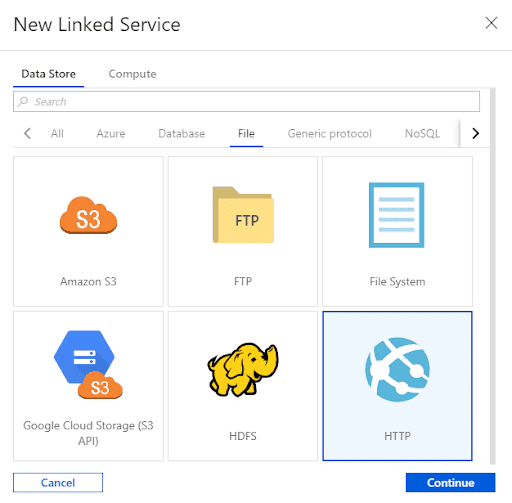Viewport: 512px width, 503px height.
Task: Click the HDFS label text
Action: click(x=243, y=436)
